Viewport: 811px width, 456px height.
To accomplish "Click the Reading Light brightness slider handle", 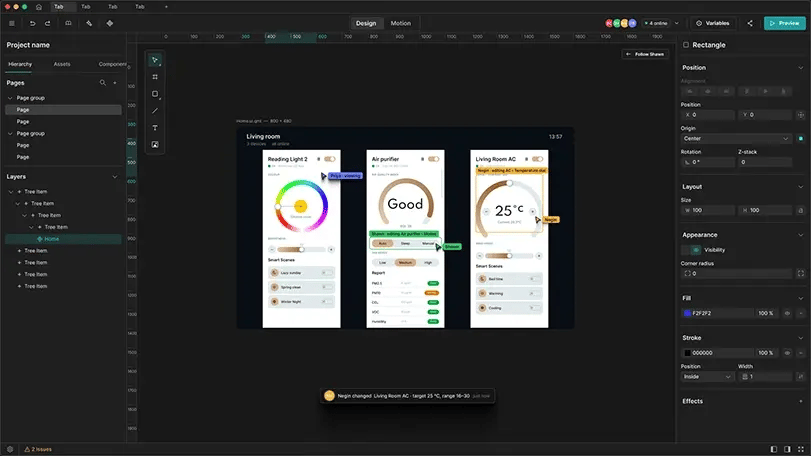I will click(302, 250).
